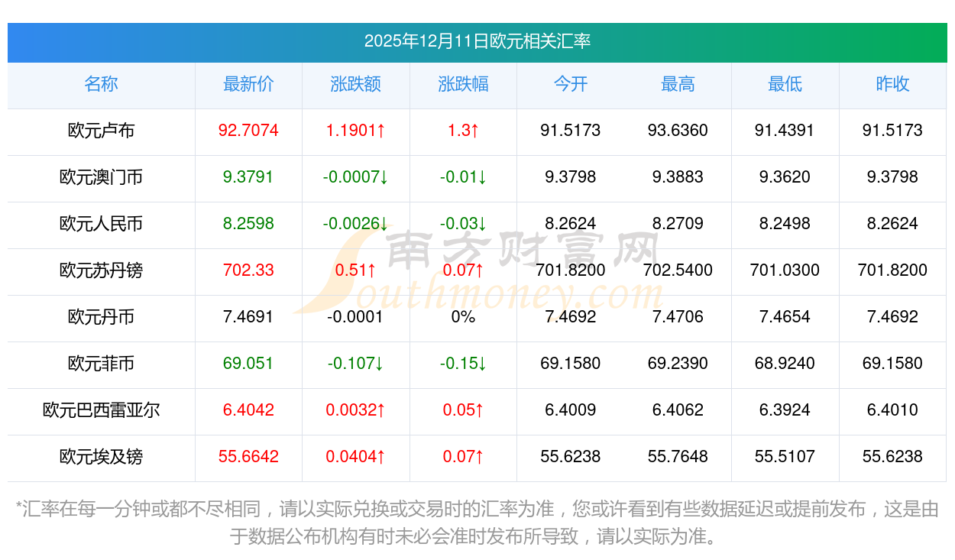
Task: Click low value 91.4391
Action: click(785, 131)
